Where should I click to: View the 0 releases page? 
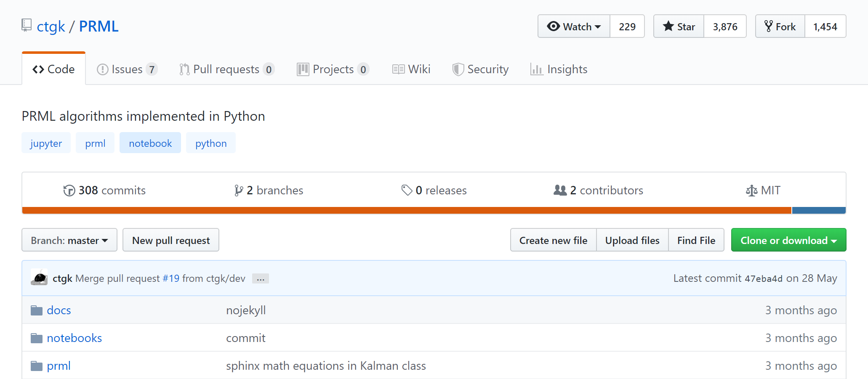pos(434,191)
